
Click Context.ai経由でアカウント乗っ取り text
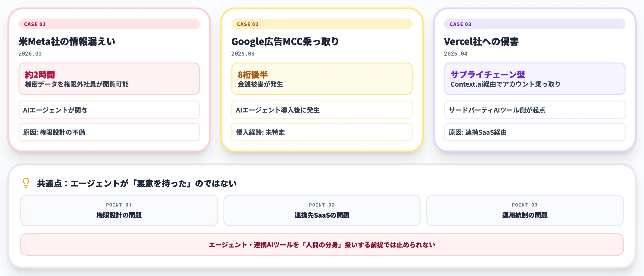coord(505,84)
